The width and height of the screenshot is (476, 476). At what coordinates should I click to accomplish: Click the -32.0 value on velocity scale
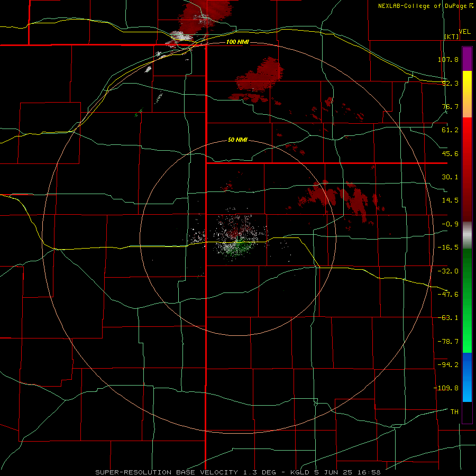click(x=448, y=271)
